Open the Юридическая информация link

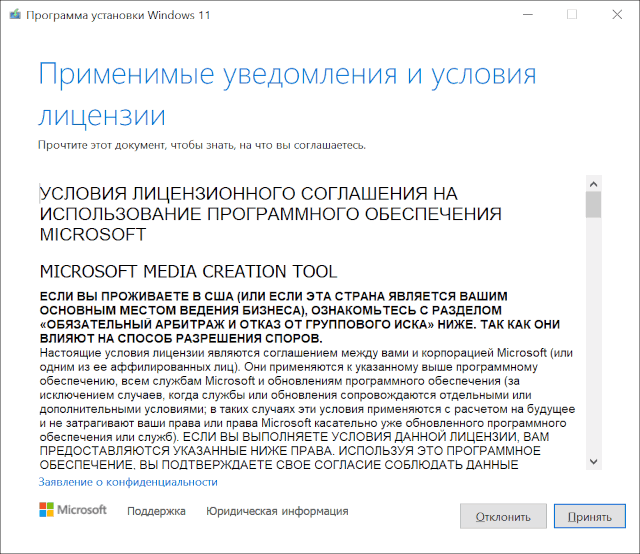(277, 511)
